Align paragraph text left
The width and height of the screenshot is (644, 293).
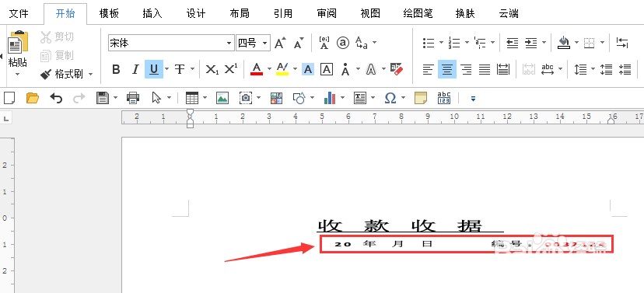point(429,69)
